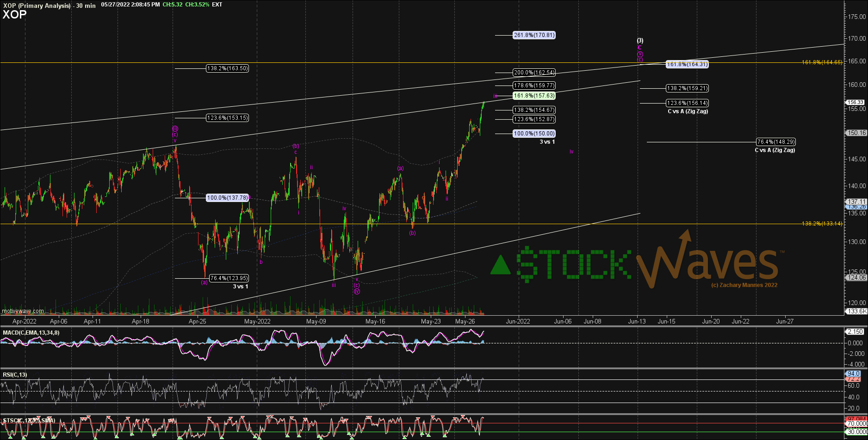Image resolution: width=868 pixels, height=440 pixels.
Task: Select the circled iii wave label at the April peak
Action: (x=175, y=128)
